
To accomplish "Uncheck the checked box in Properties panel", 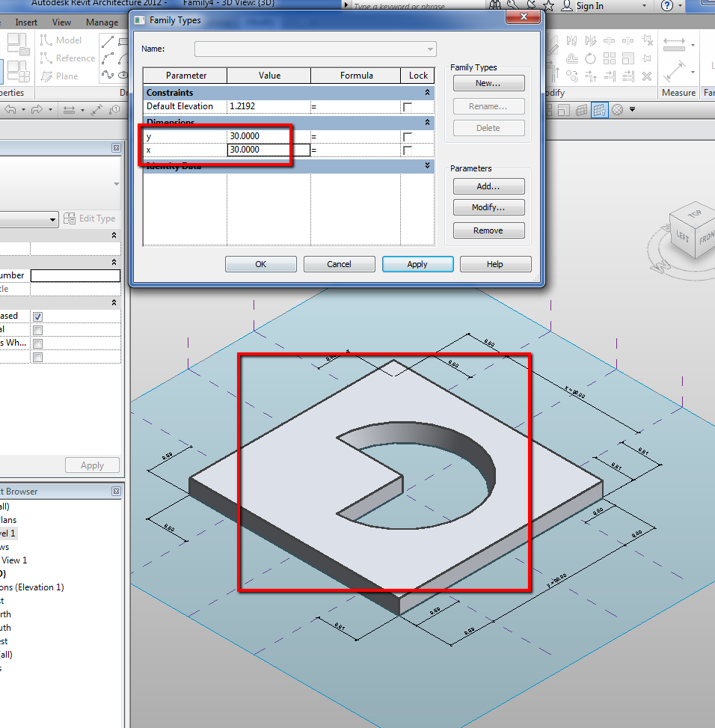I will pyautogui.click(x=37, y=316).
